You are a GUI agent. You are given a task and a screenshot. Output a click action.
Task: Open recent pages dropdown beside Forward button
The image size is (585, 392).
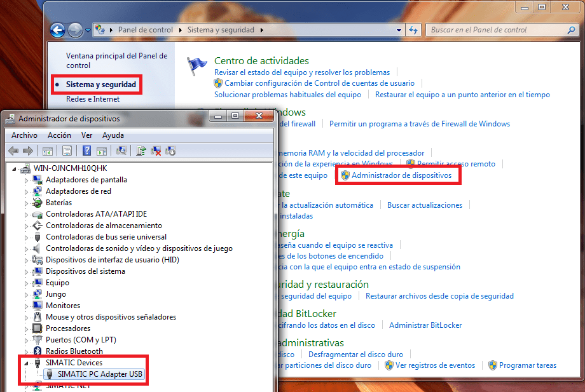[x=88, y=30]
